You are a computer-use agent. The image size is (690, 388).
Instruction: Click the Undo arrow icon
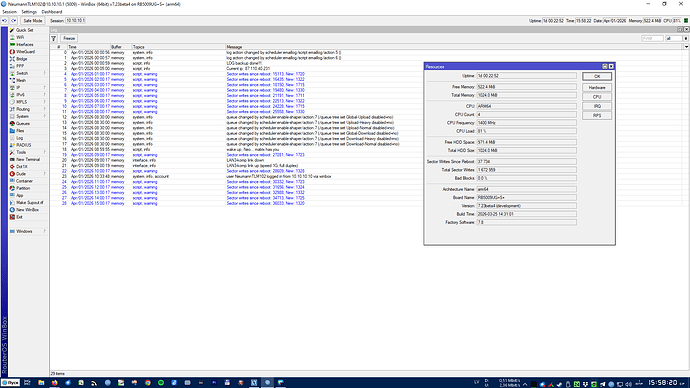pos(4,21)
